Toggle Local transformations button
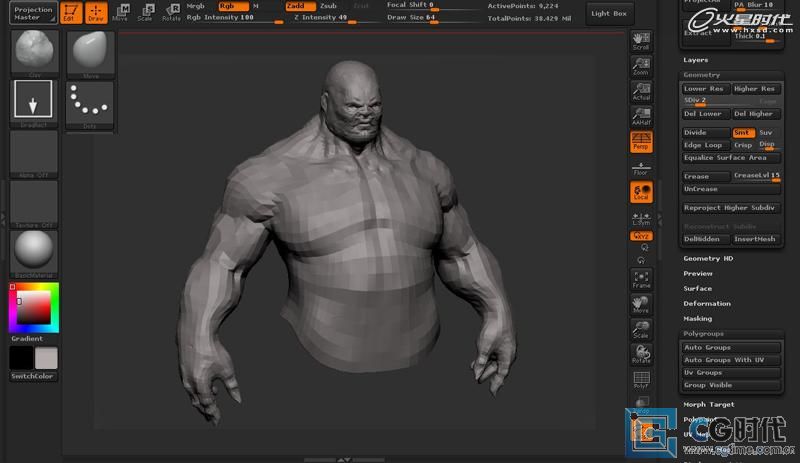800x463 pixels. point(641,192)
